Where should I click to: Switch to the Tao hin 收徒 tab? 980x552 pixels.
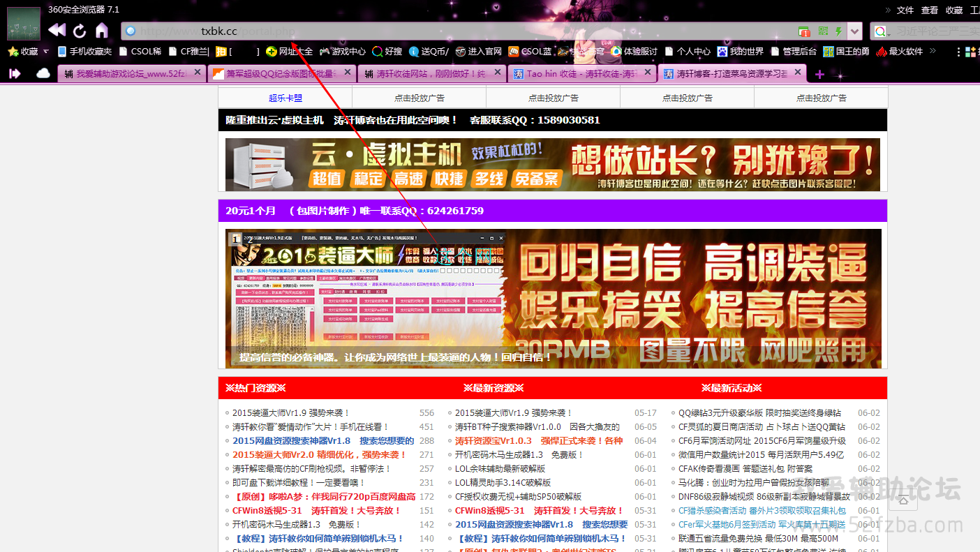pyautogui.click(x=582, y=73)
